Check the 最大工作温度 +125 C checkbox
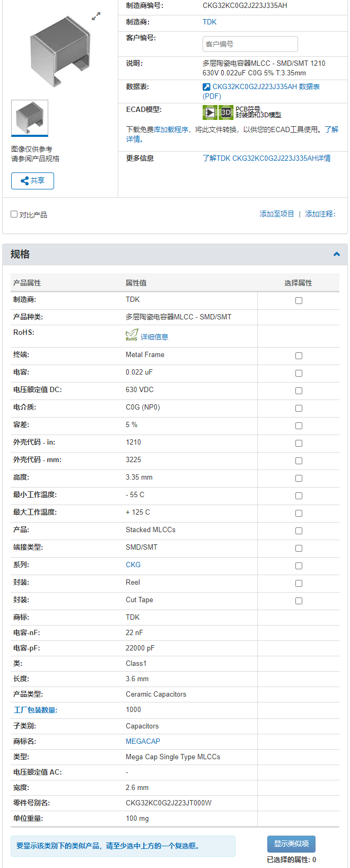This screenshot has height=868, width=350. click(x=299, y=513)
